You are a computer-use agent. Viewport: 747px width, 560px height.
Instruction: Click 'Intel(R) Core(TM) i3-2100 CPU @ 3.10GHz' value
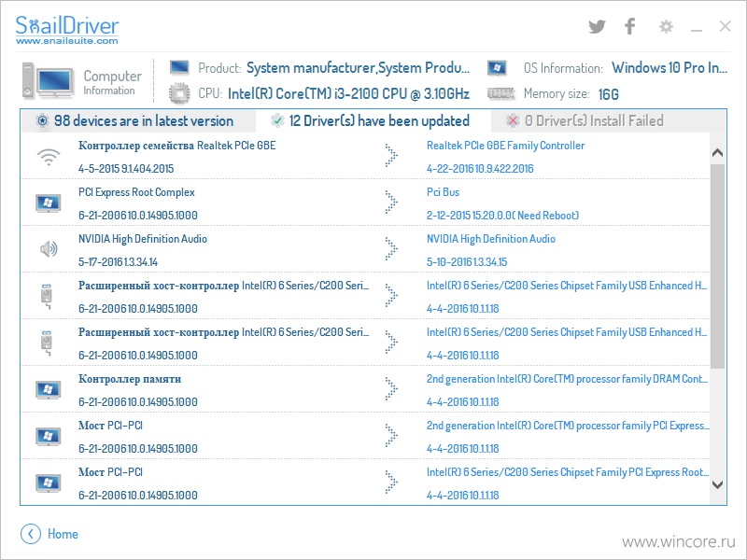coord(348,93)
